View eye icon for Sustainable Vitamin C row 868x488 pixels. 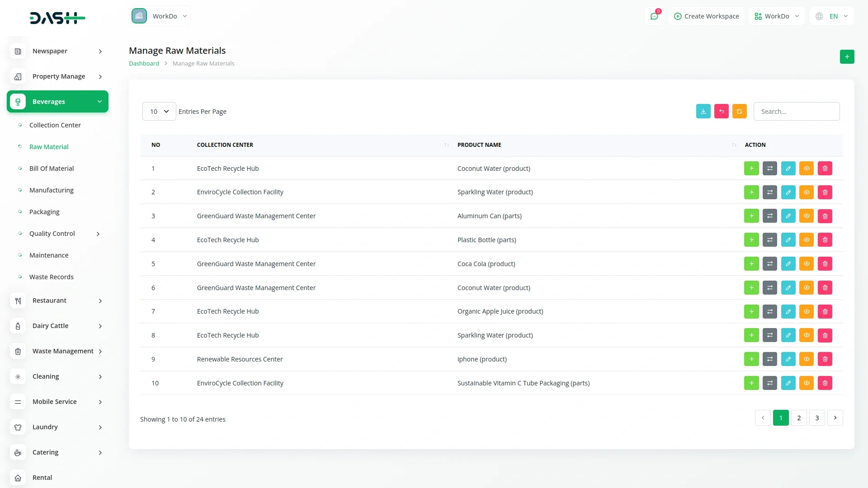(x=806, y=383)
